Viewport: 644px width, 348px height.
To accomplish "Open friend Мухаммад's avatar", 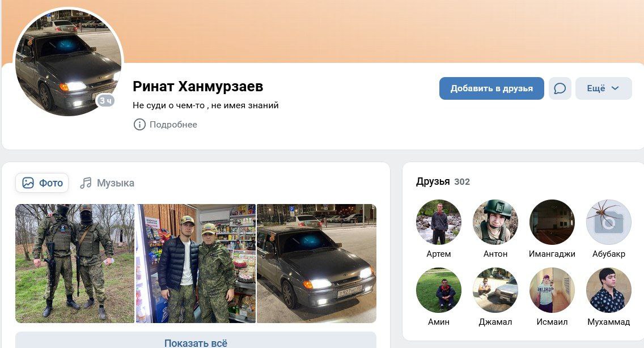I will click(609, 290).
